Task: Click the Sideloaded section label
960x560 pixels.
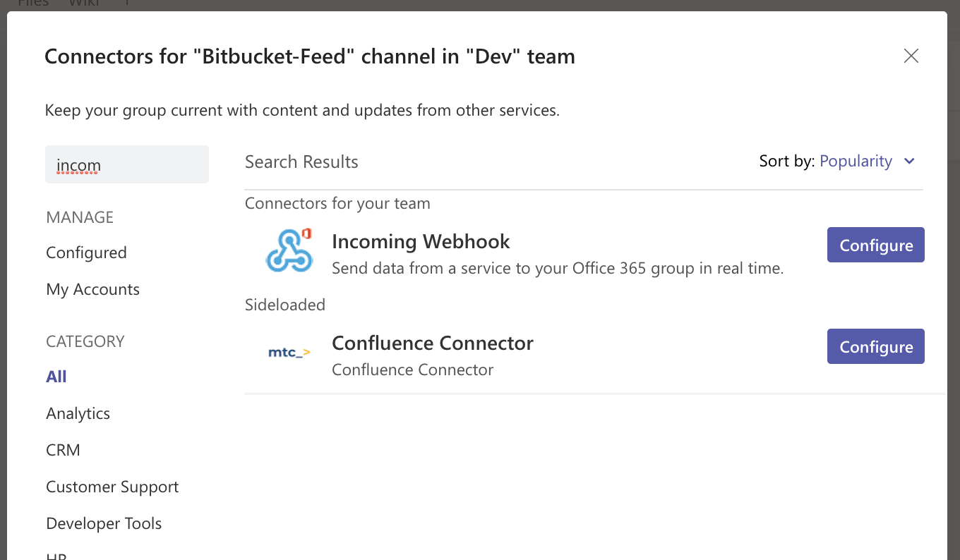Action: (285, 305)
